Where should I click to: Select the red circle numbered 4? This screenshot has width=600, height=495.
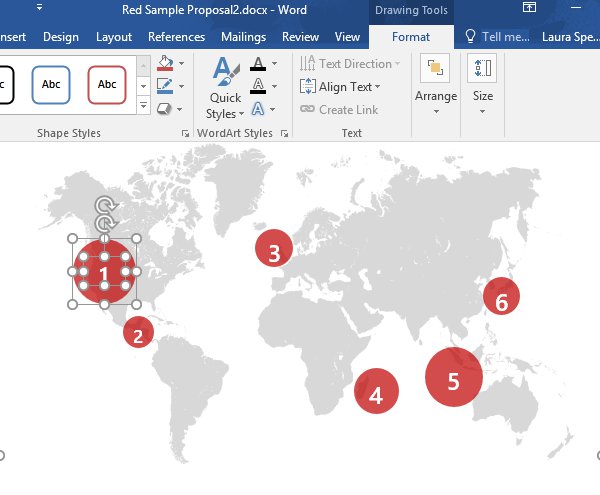point(376,391)
